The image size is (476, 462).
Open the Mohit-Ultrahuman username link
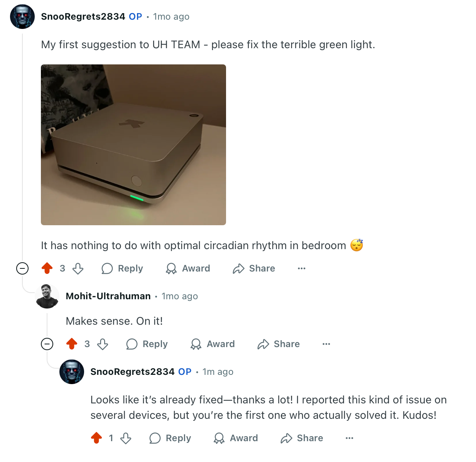pos(108,296)
